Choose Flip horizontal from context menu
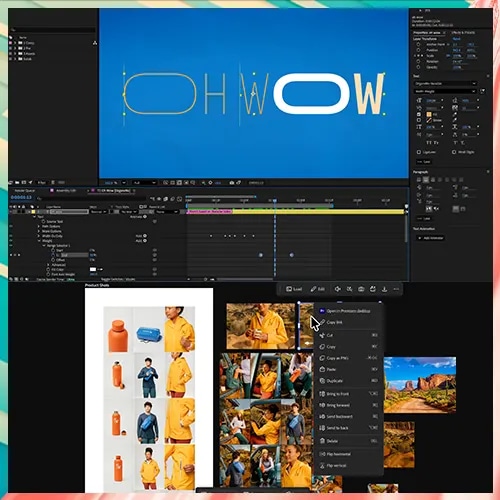 349,454
